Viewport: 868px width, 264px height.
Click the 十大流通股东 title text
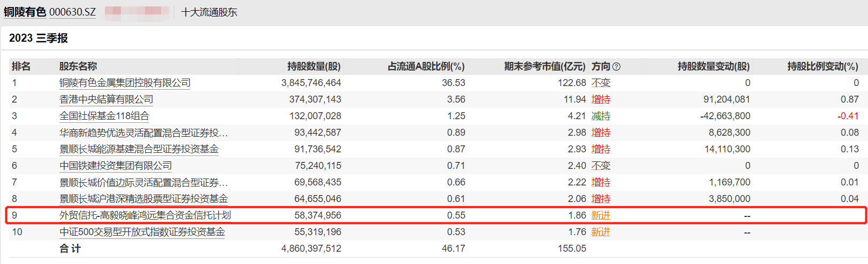pyautogui.click(x=209, y=12)
